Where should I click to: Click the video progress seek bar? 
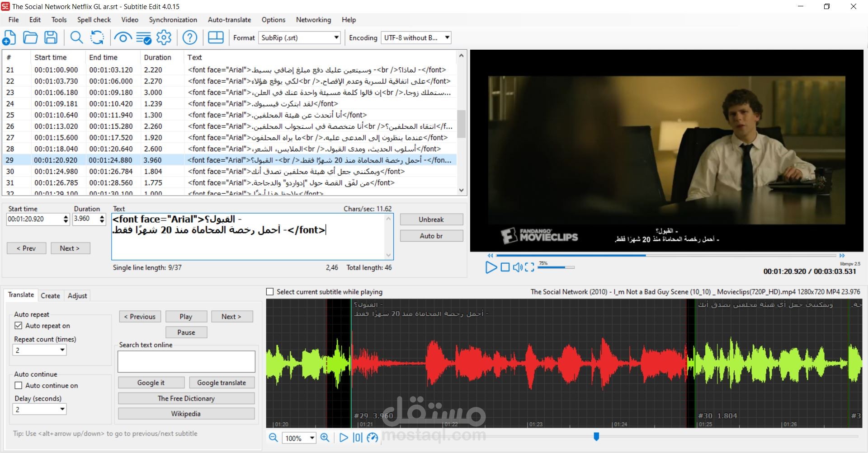click(x=667, y=255)
